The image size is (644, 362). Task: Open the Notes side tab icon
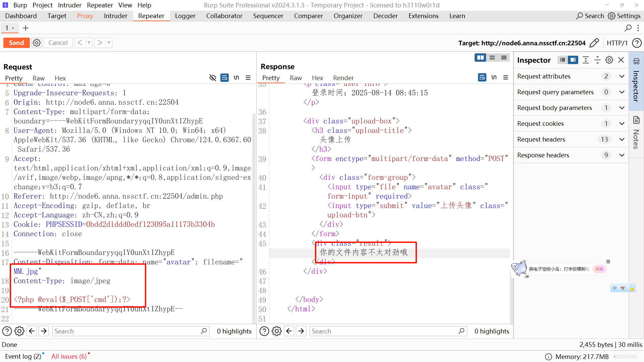point(636,120)
